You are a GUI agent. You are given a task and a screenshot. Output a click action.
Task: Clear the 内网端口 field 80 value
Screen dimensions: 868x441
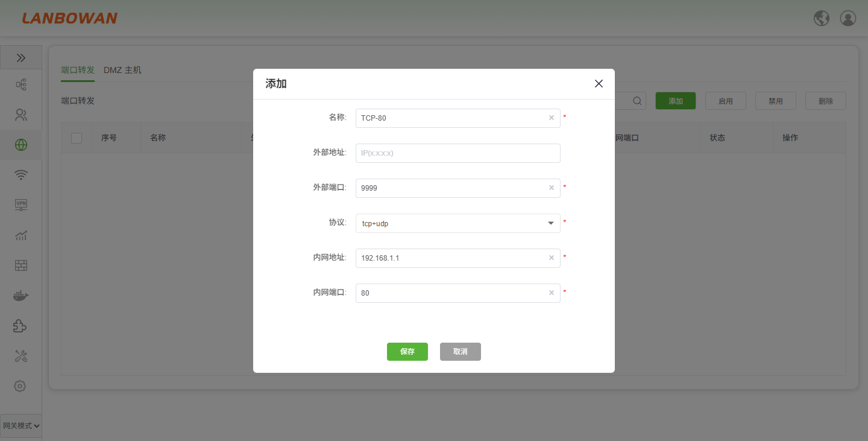[551, 293]
